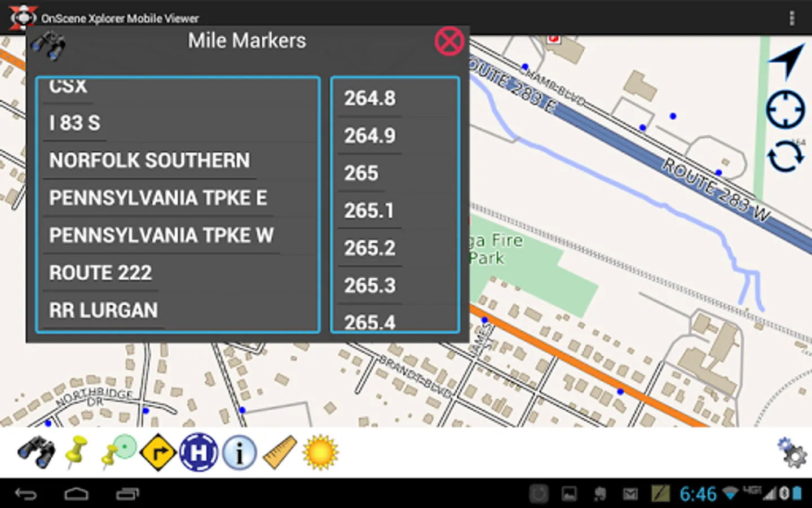812x508 pixels.
Task: Choose PENNSYLVANIA TPKE W route
Action: [x=178, y=235]
